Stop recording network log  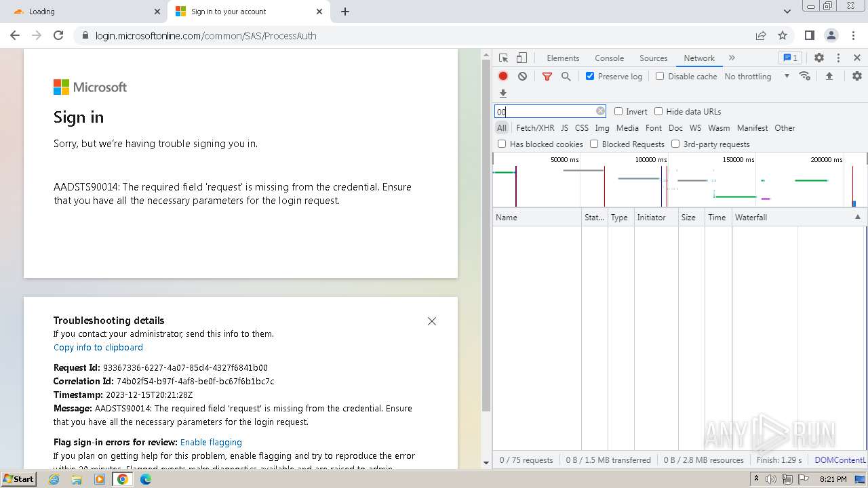(x=503, y=77)
